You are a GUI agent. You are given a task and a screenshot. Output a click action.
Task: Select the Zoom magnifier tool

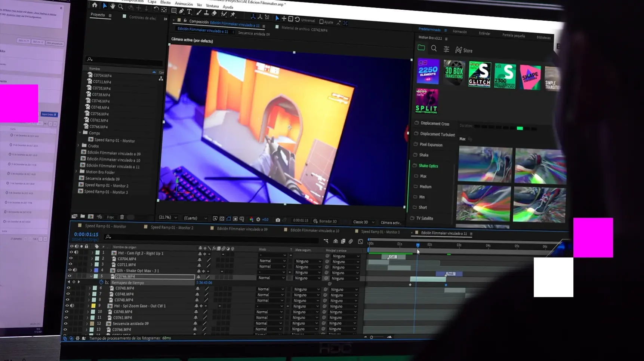pos(121,7)
